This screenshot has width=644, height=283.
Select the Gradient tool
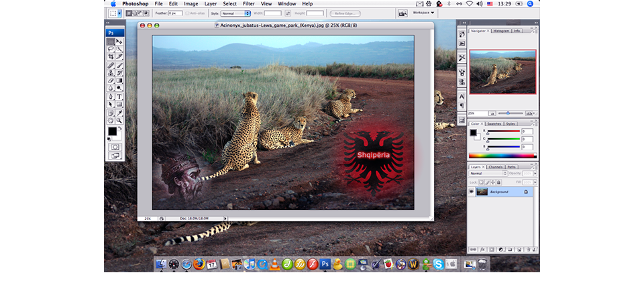[119, 80]
